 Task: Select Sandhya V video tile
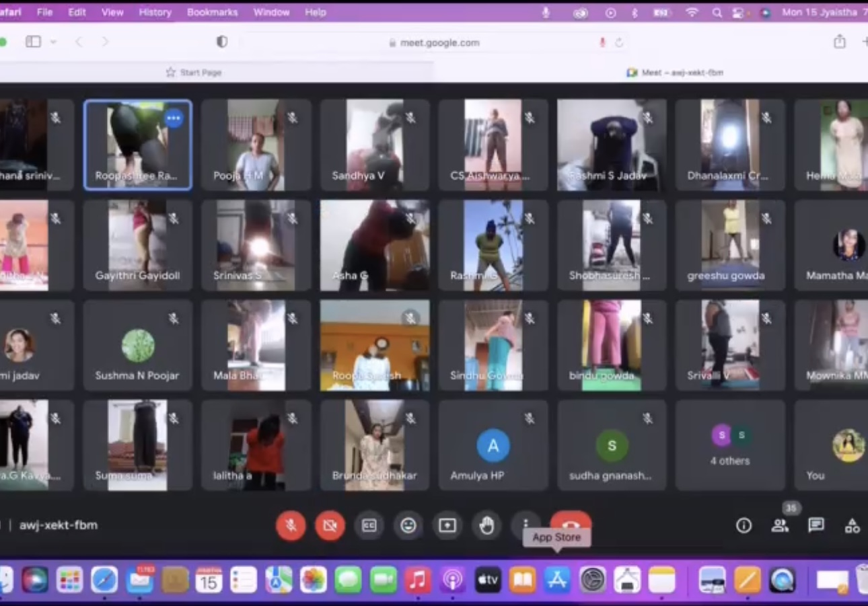[375, 145]
